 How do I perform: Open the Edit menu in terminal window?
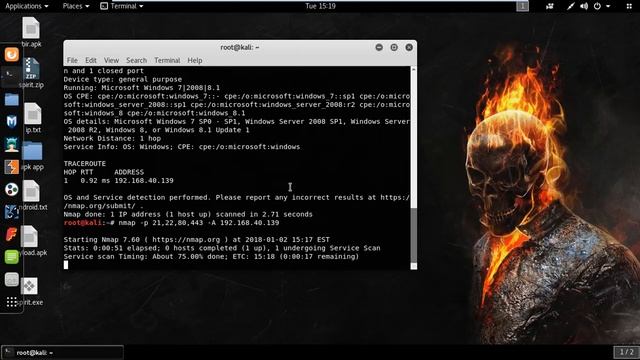(91, 60)
